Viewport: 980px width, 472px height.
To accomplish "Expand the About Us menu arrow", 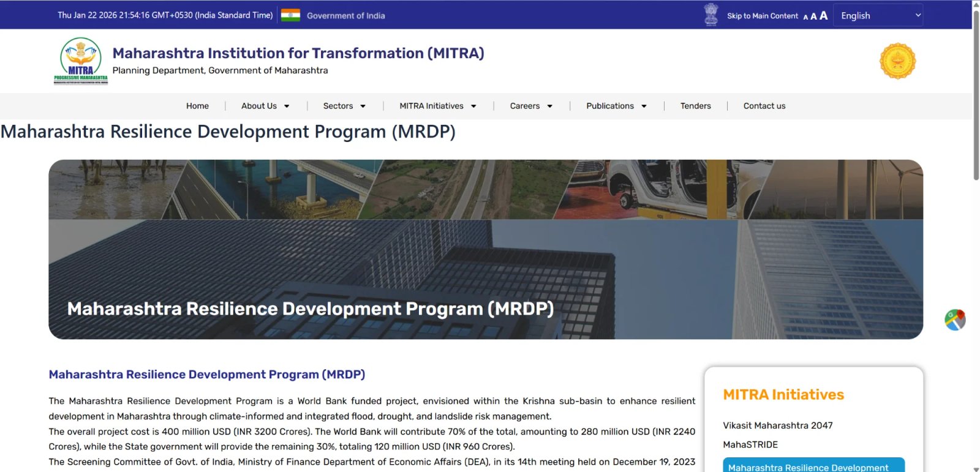I will pos(287,107).
